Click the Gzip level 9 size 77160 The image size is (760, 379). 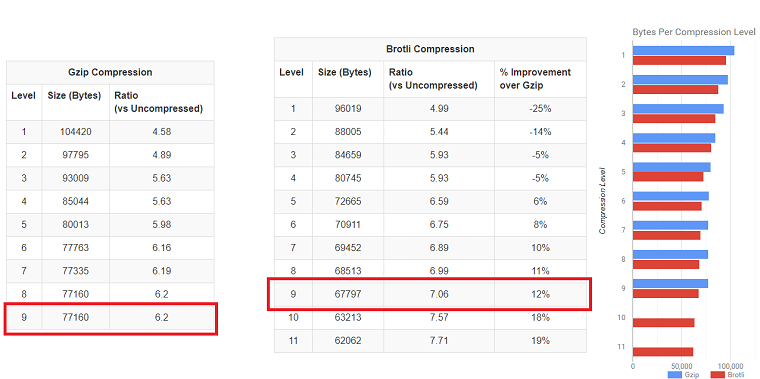(x=76, y=317)
